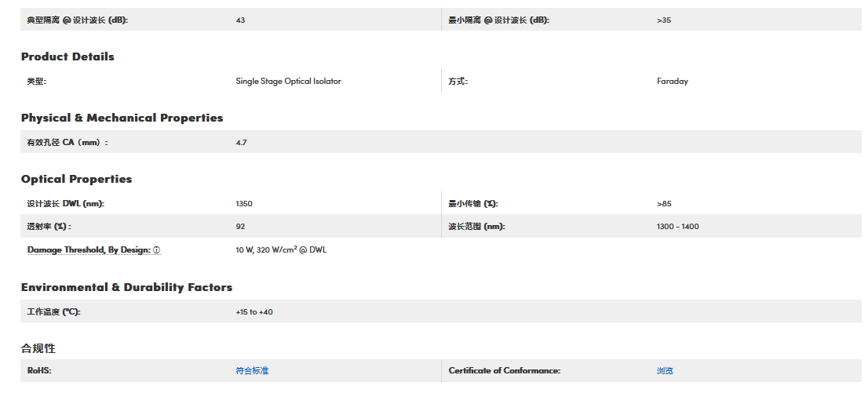The width and height of the screenshot is (868, 404).
Task: Click the Physical & Mechanical Properties heading
Action: (122, 118)
